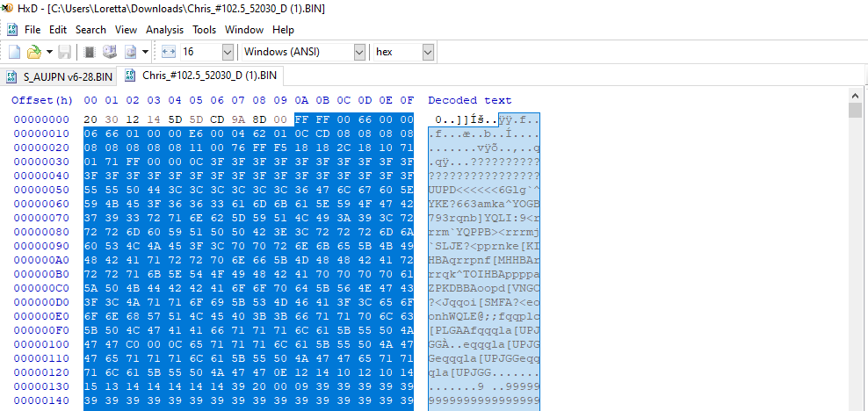Open the hex offset base dropdown

tap(428, 53)
